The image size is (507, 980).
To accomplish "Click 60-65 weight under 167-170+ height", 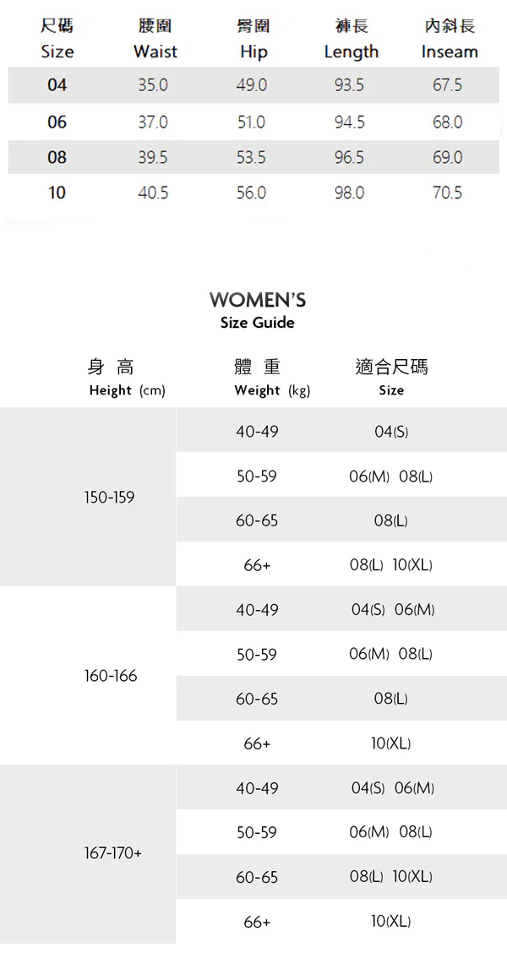I will pos(257,877).
